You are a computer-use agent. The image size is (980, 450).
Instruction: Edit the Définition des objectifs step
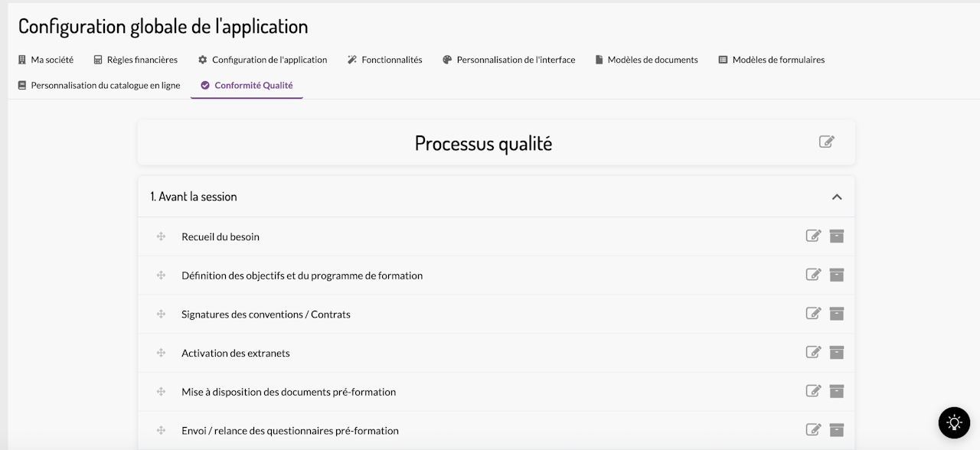pyautogui.click(x=813, y=275)
